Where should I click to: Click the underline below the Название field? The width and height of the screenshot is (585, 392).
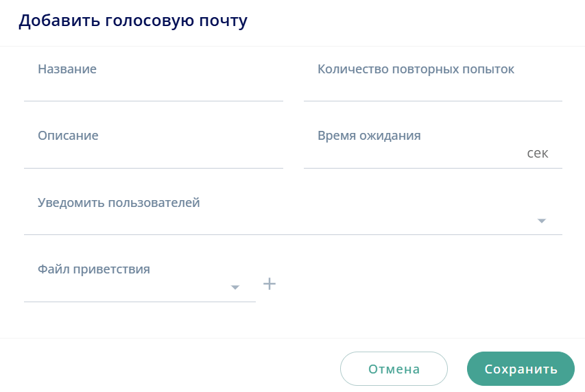[153, 101]
